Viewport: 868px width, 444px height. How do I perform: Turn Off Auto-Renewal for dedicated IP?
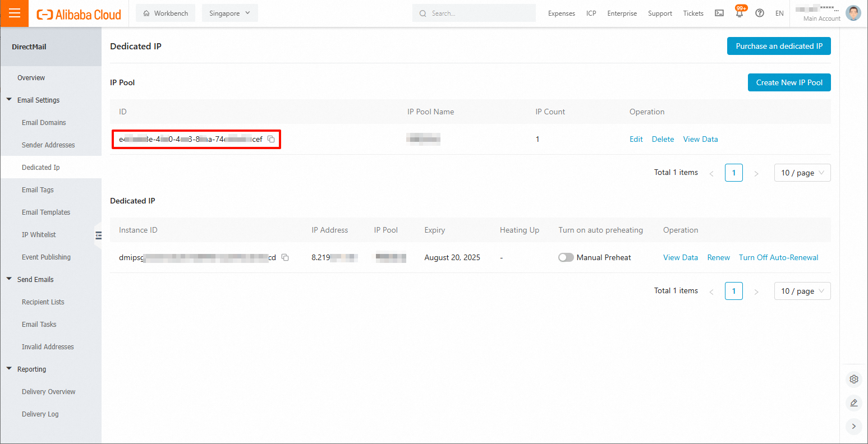tap(778, 257)
